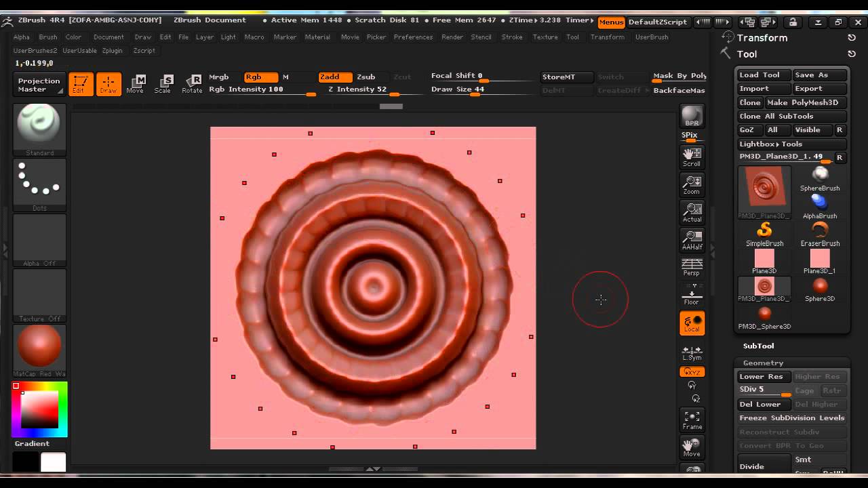Click the Del Lower button
Viewport: 868px width, 488px height.
point(764,404)
